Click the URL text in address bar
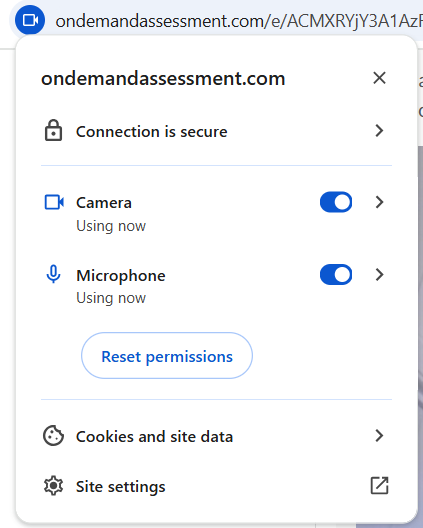The image size is (423, 528). click(x=239, y=21)
